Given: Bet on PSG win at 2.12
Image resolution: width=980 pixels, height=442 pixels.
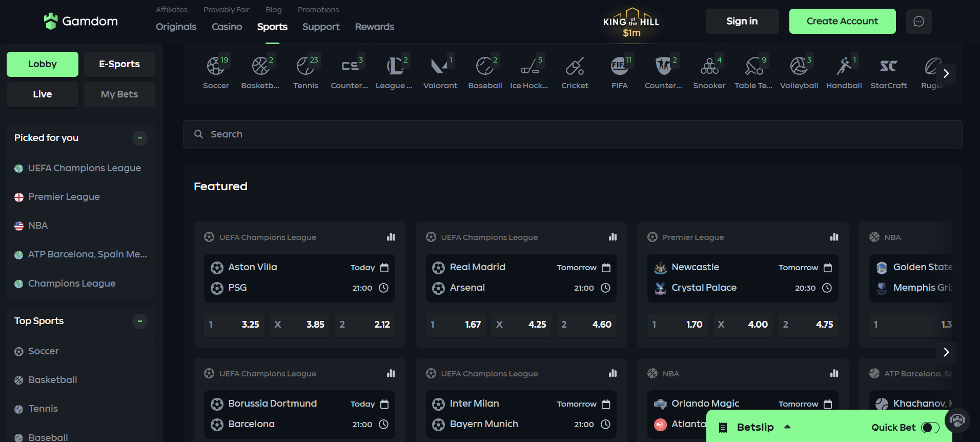Looking at the screenshot, I should pos(365,325).
